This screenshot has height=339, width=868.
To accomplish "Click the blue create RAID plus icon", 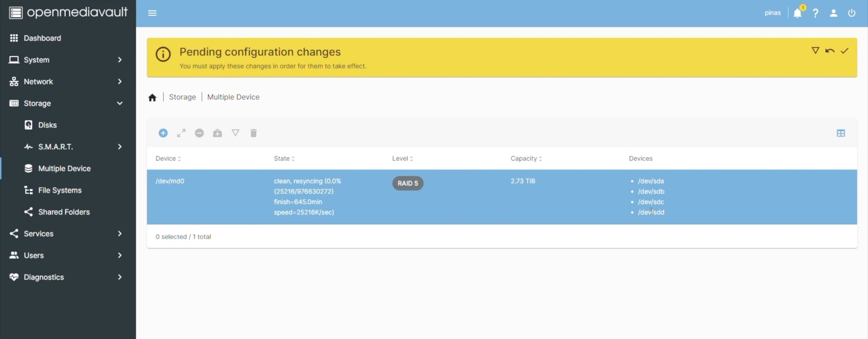I will coord(163,133).
